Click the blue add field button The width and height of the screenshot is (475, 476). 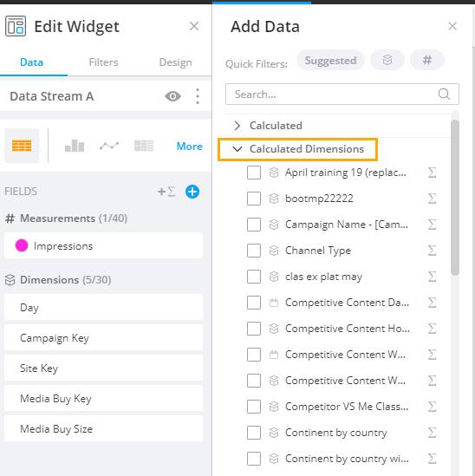click(x=192, y=192)
